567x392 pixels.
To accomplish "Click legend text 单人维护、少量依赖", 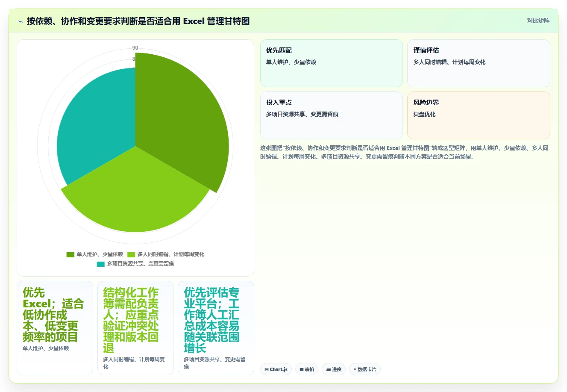I will pos(100,254).
